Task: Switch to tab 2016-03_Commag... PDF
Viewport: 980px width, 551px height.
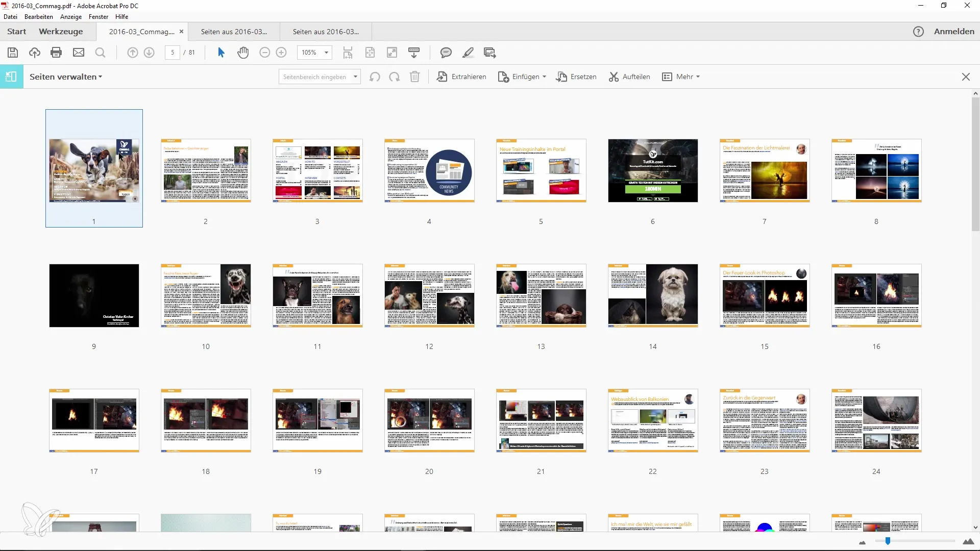Action: point(141,31)
